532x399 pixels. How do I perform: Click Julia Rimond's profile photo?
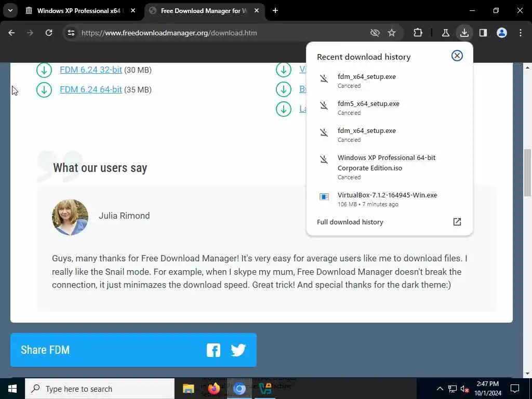tap(70, 217)
